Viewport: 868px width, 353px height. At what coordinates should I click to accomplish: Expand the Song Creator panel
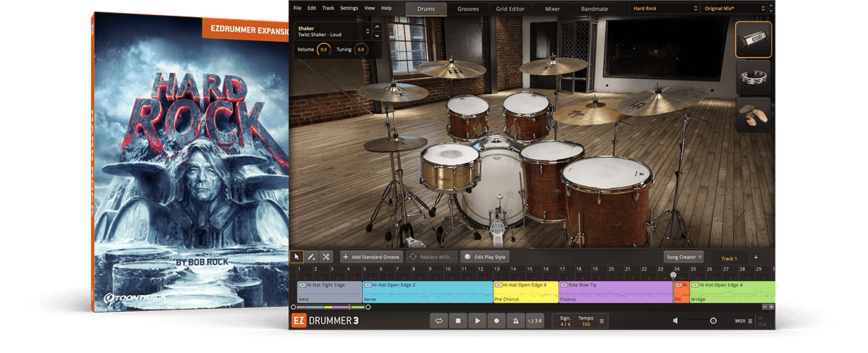pos(684,257)
